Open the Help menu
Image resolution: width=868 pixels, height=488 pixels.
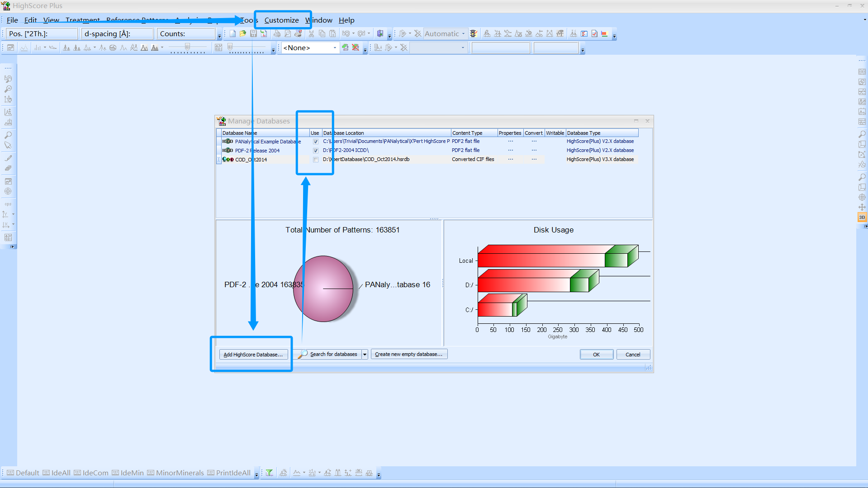coord(346,20)
